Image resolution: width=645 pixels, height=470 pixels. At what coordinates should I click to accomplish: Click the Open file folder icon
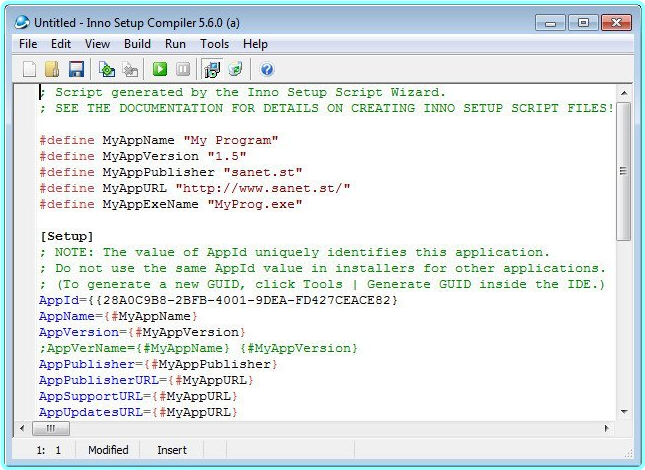tap(52, 69)
